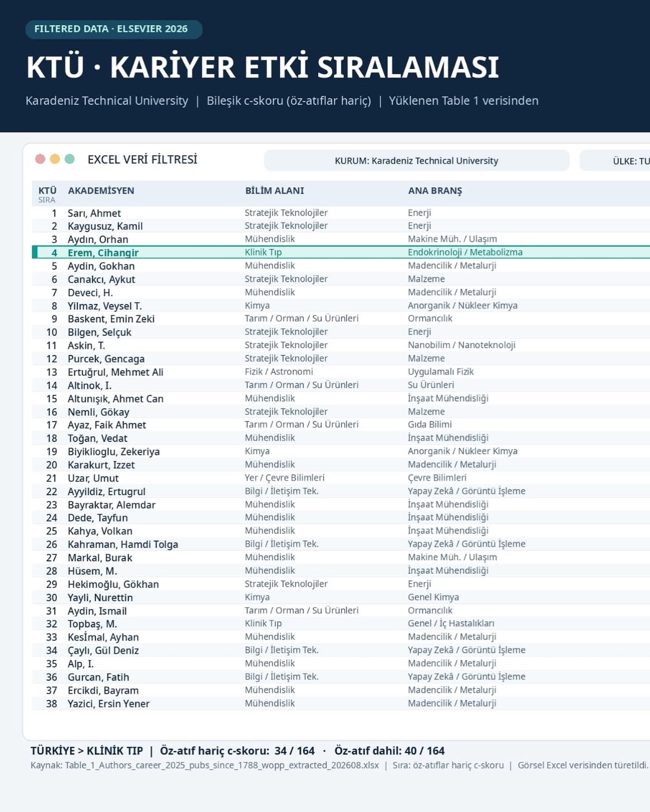Click the red window dot

40,159
